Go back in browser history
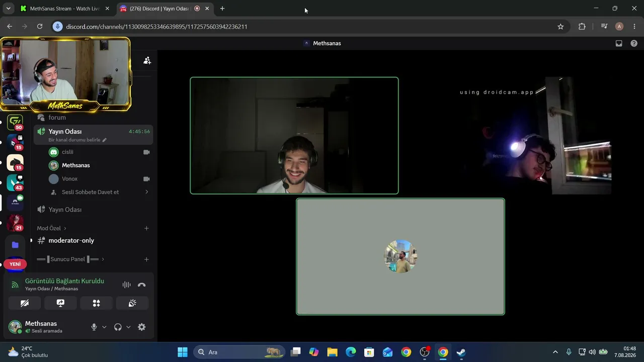 10,27
